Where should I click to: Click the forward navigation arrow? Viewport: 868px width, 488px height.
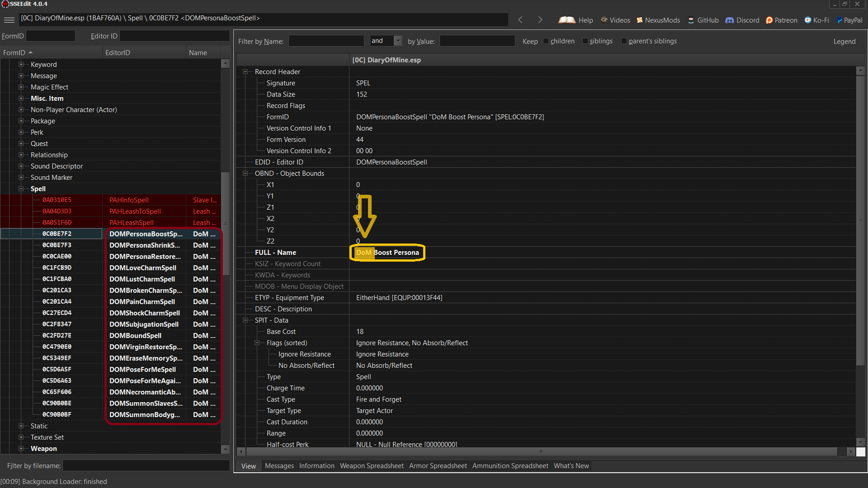540,20
